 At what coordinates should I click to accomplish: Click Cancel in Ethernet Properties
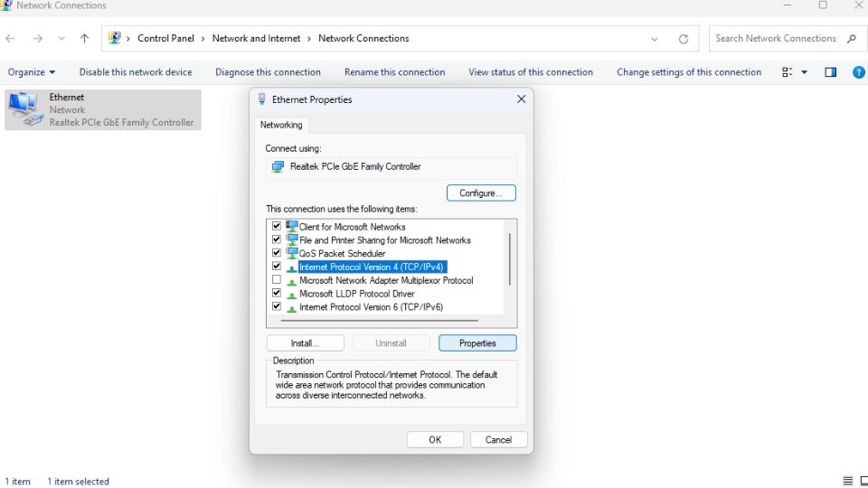coord(498,440)
